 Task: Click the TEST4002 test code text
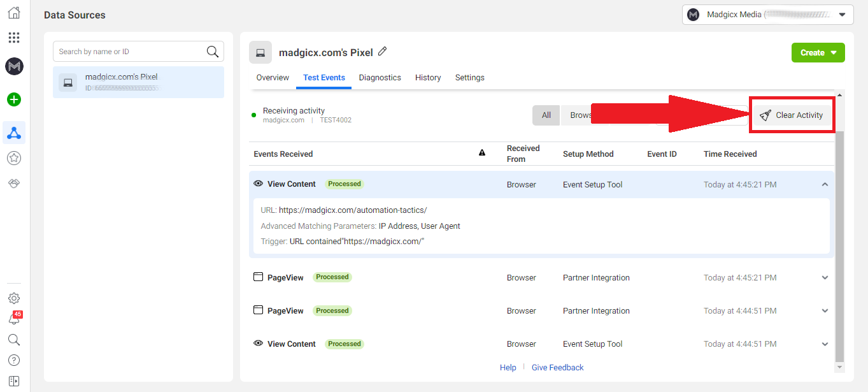[x=336, y=120]
